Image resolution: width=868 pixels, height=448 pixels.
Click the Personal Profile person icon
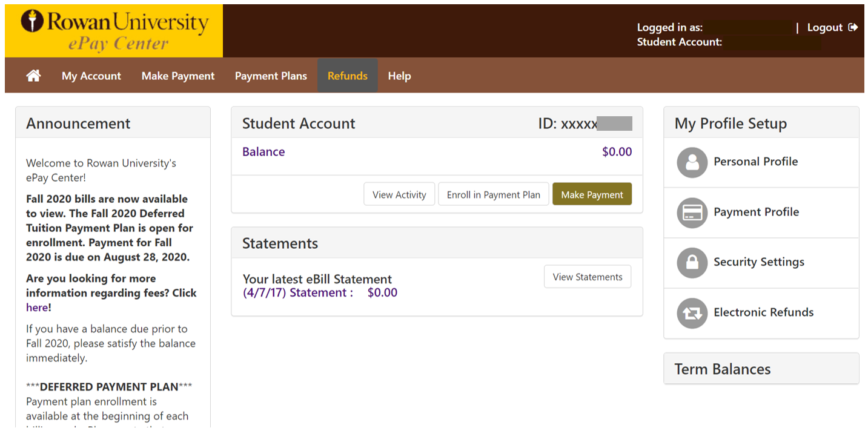tap(692, 162)
